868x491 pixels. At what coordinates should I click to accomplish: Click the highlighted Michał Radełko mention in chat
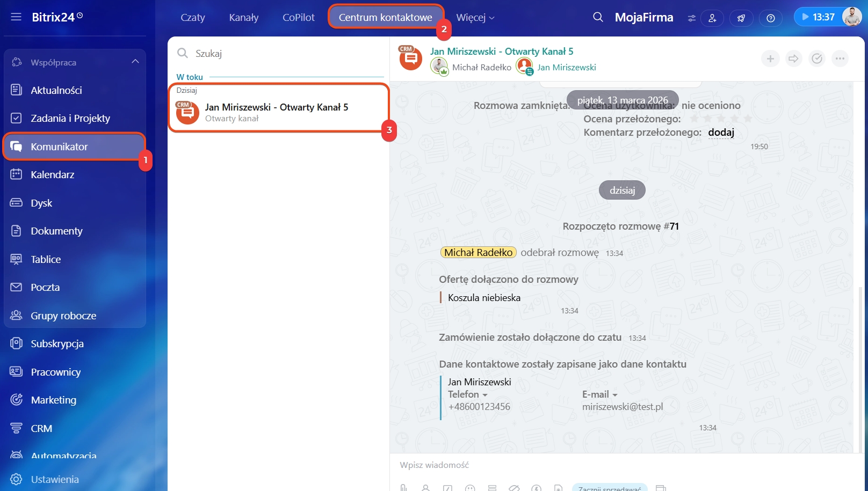tap(479, 252)
